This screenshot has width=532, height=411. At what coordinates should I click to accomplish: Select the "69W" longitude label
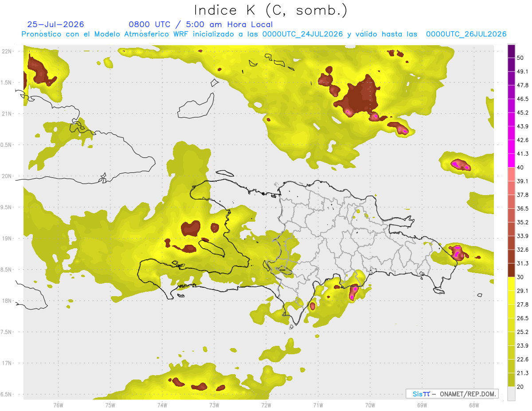pyautogui.click(x=422, y=405)
